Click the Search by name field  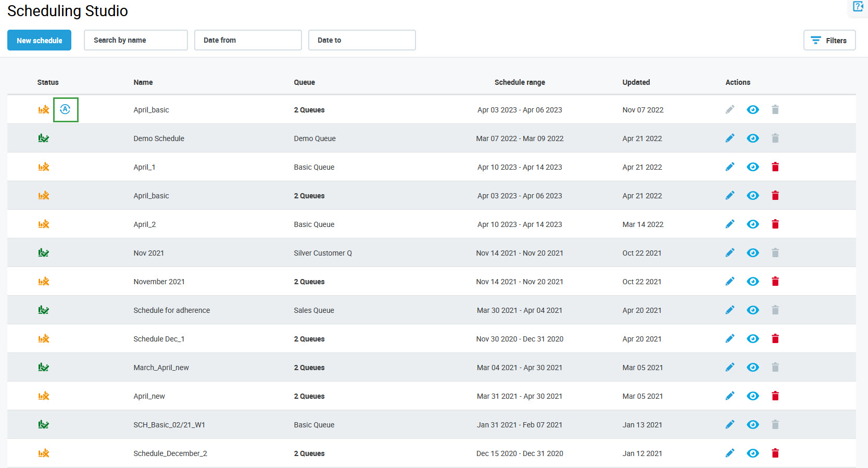[x=135, y=40]
